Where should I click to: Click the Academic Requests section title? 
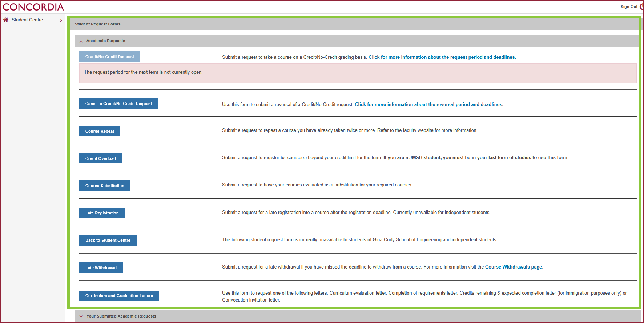coord(106,41)
